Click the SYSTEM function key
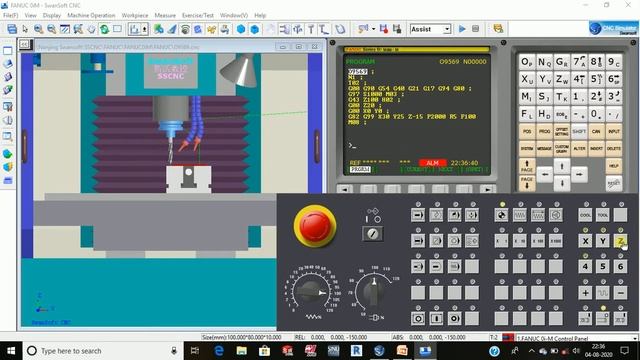This screenshot has width=640, height=360. tap(527, 149)
